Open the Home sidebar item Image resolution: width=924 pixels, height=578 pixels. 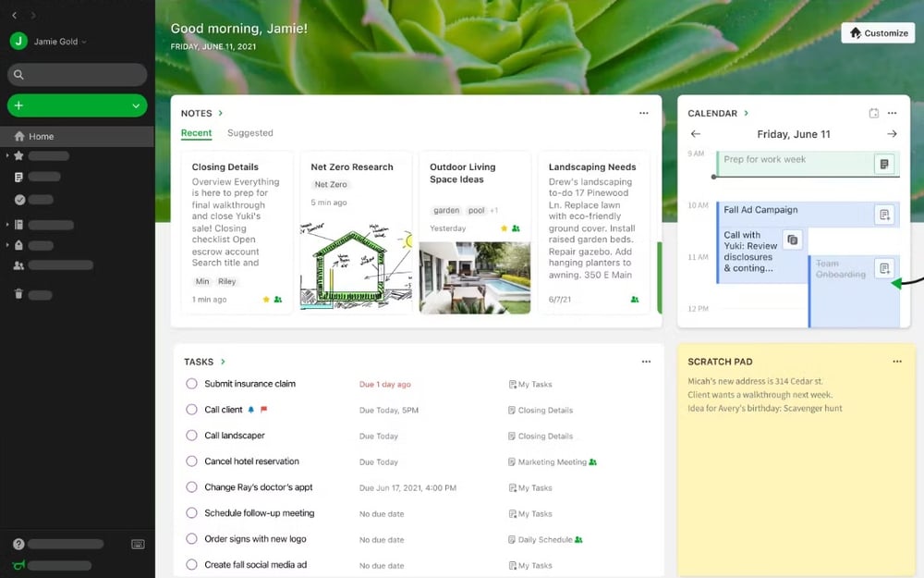click(77, 136)
